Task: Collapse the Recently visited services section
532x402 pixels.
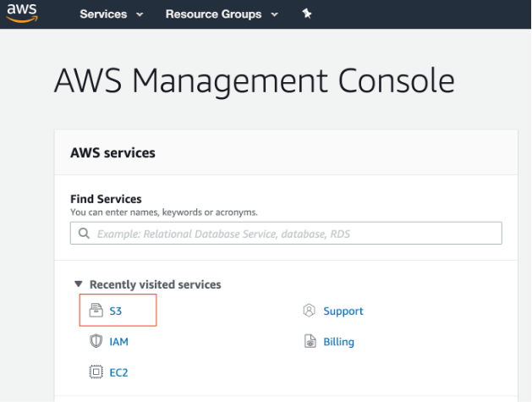Action: (79, 284)
